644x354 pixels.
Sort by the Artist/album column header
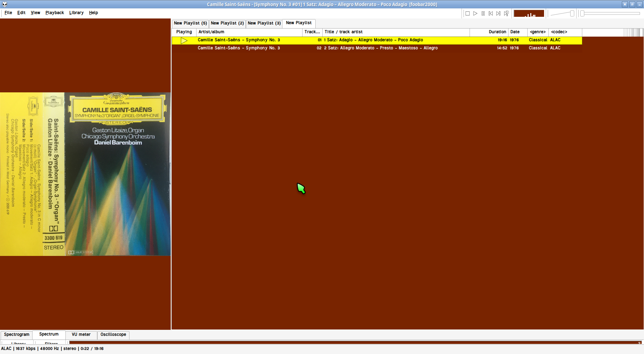point(249,32)
